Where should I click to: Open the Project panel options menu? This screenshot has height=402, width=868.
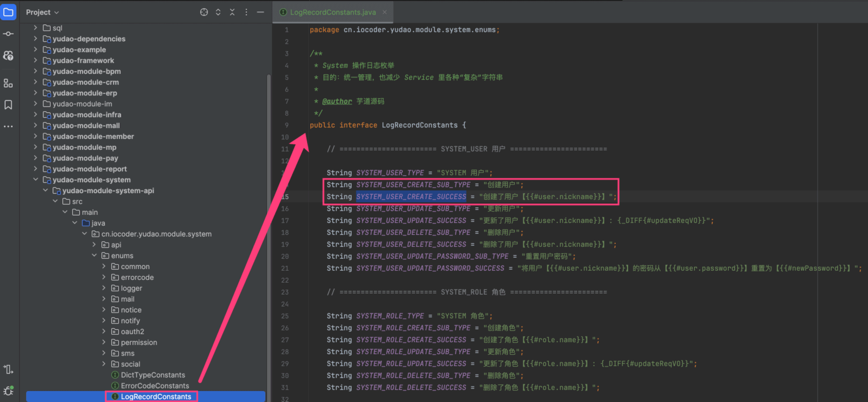[x=246, y=12]
